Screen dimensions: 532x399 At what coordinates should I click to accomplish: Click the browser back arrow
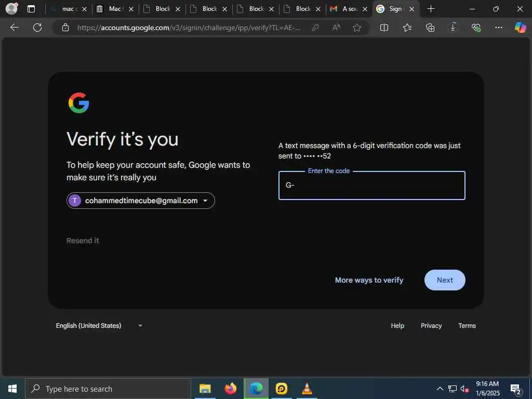[x=15, y=28]
